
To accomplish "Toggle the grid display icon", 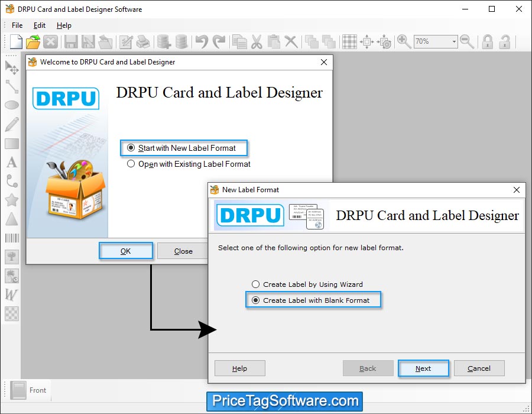I will coord(349,42).
